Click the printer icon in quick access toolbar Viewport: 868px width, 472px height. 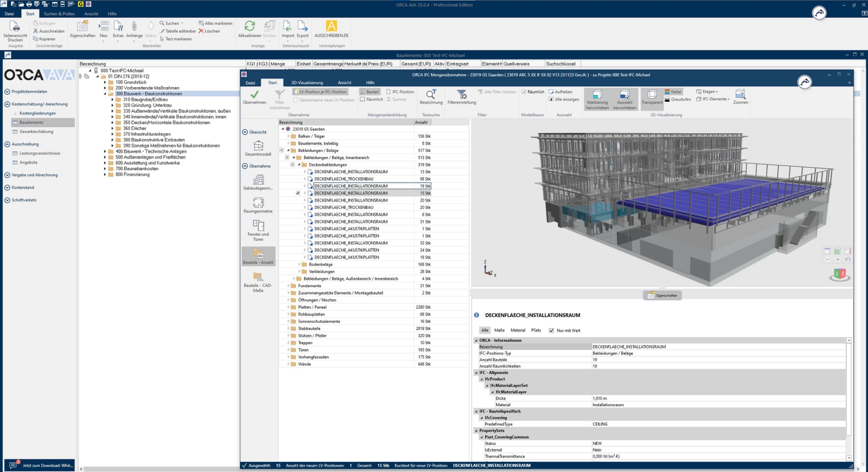29,4
